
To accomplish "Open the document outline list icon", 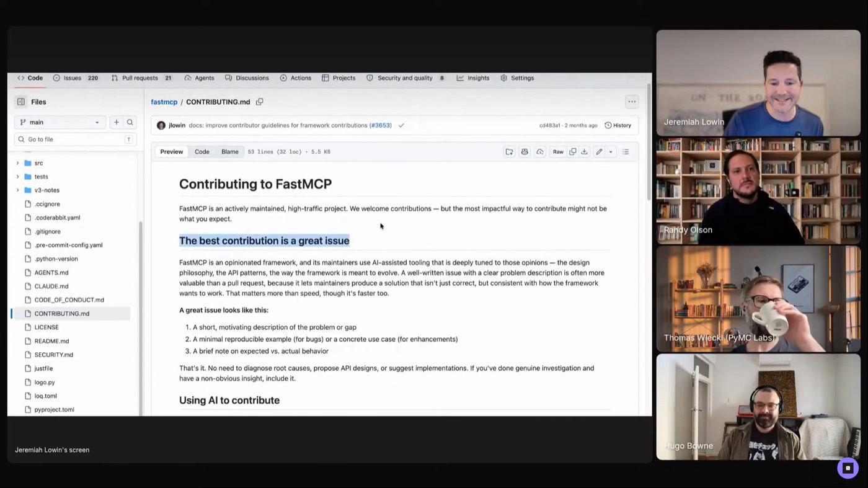I will (626, 152).
